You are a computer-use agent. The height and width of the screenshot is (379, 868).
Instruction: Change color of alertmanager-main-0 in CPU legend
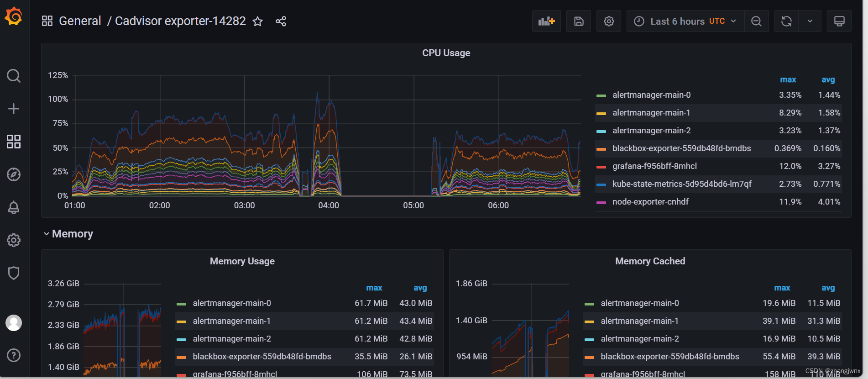coord(601,96)
